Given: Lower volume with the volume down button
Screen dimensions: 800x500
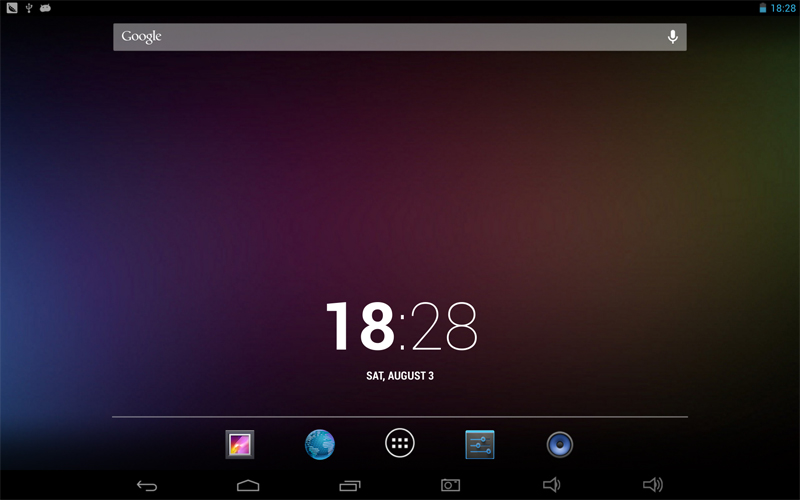Looking at the screenshot, I should tap(551, 485).
